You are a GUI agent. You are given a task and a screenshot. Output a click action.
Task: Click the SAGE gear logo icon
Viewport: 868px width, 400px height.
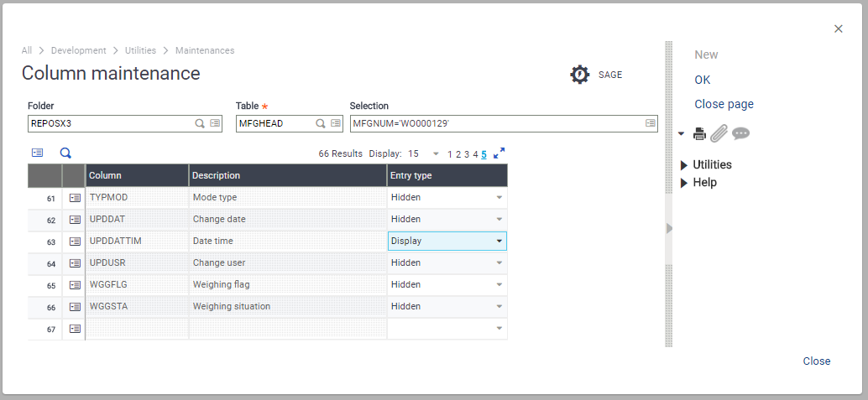click(x=579, y=75)
